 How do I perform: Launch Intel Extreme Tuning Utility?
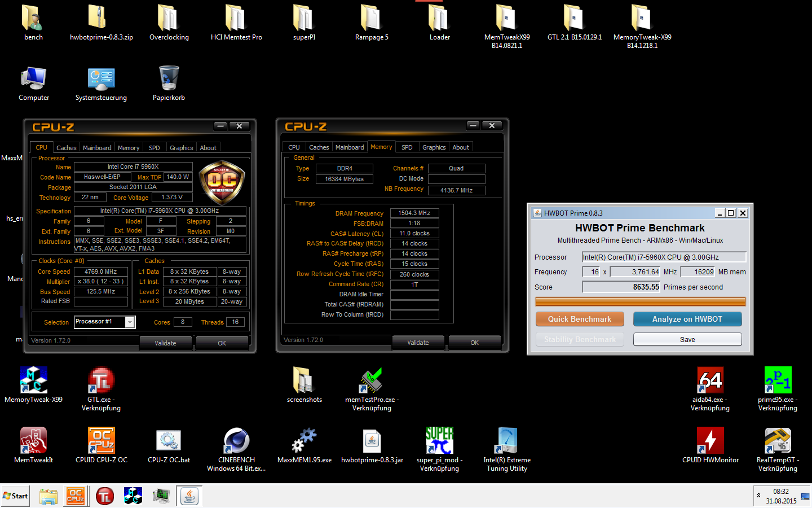(507, 450)
